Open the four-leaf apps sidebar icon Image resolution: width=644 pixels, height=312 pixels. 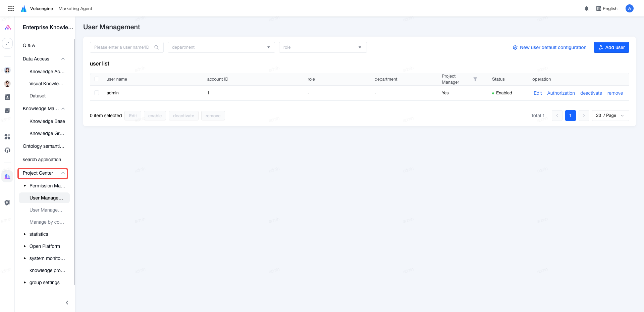pyautogui.click(x=7, y=137)
